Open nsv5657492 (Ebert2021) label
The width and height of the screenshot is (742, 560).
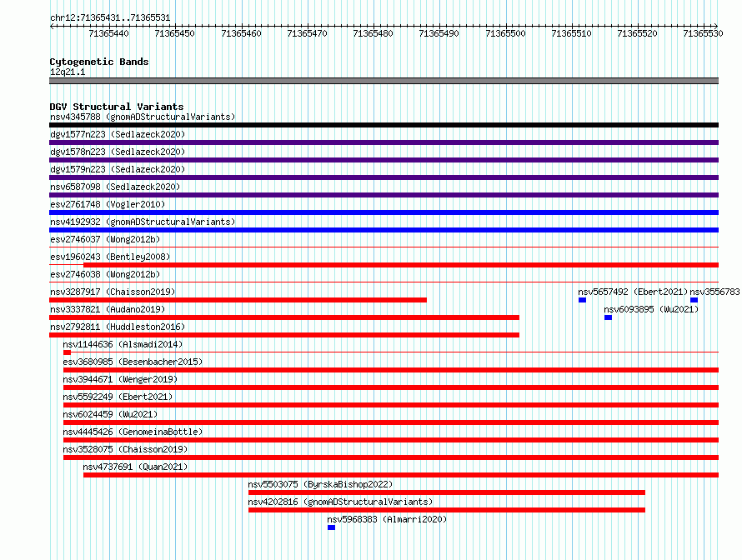coord(633,292)
